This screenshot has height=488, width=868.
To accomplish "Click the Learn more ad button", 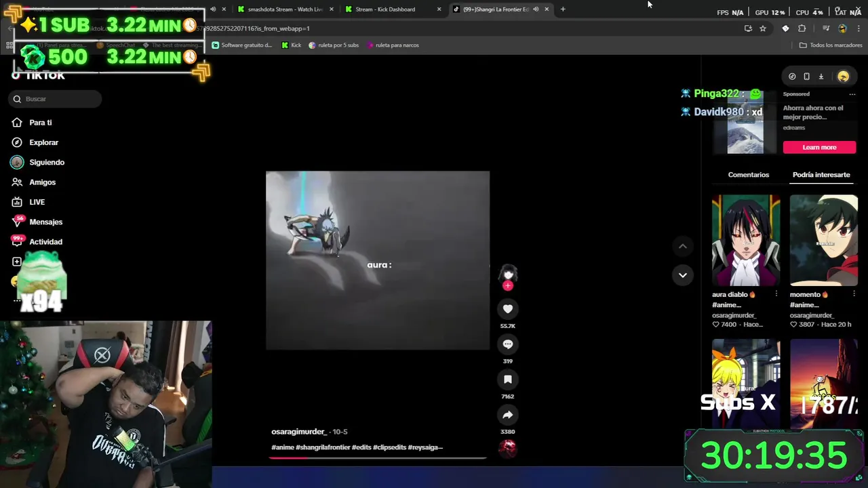I will pos(819,147).
